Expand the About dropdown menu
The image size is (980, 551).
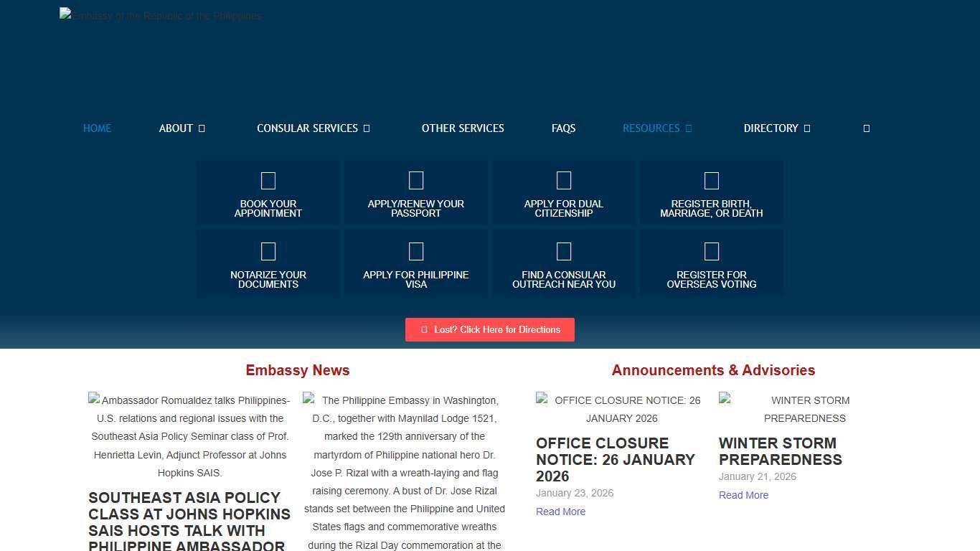click(x=182, y=128)
